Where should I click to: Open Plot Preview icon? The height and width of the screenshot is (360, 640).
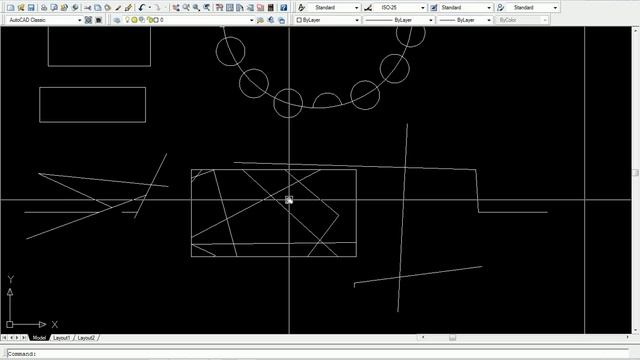click(54, 8)
